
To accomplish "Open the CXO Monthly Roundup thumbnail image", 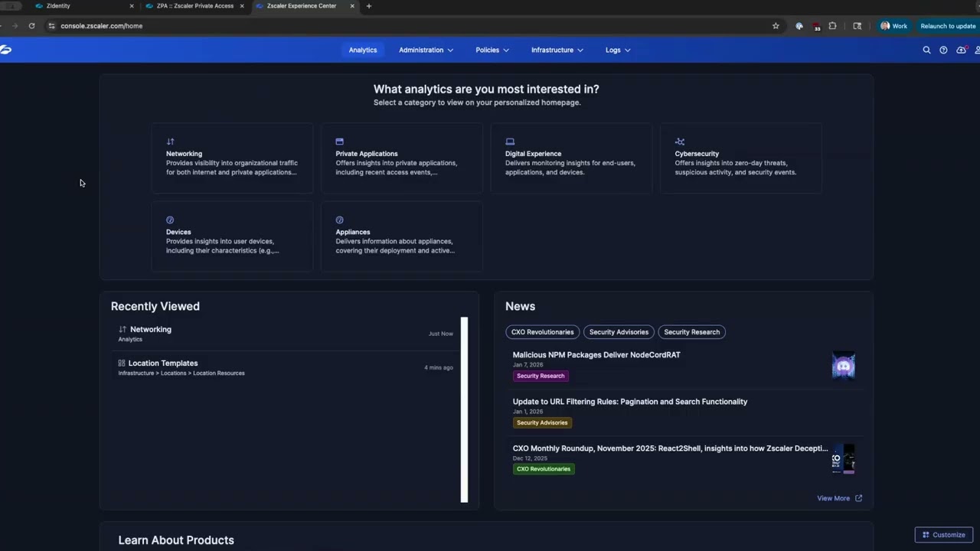I will tap(844, 459).
